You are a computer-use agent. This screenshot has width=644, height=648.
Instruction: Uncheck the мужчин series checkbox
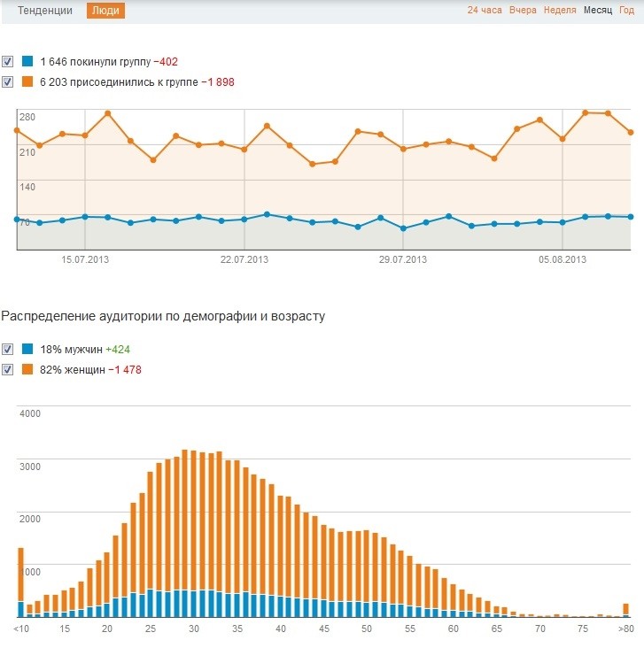click(x=8, y=350)
